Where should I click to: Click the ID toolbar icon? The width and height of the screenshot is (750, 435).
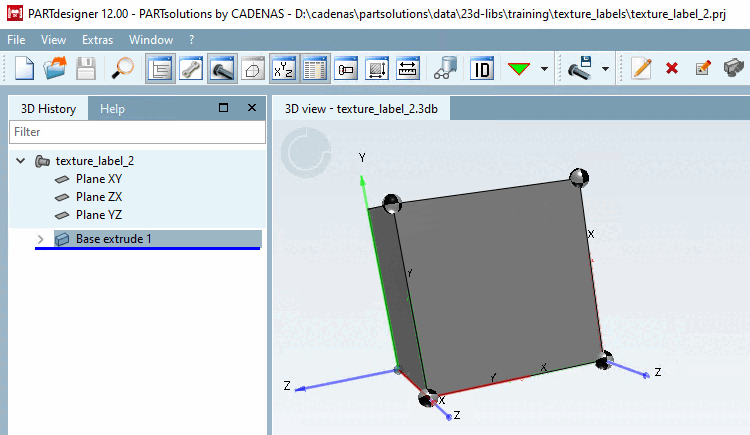(x=482, y=69)
